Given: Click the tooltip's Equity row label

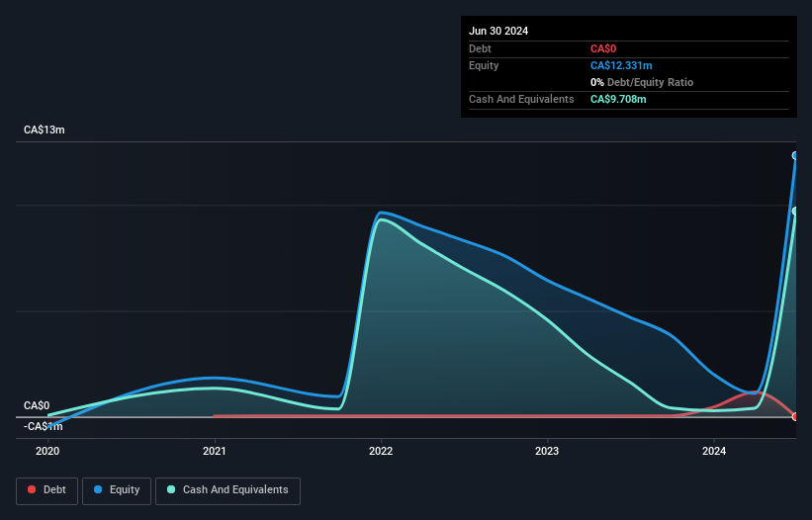Looking at the screenshot, I should coord(484,65).
